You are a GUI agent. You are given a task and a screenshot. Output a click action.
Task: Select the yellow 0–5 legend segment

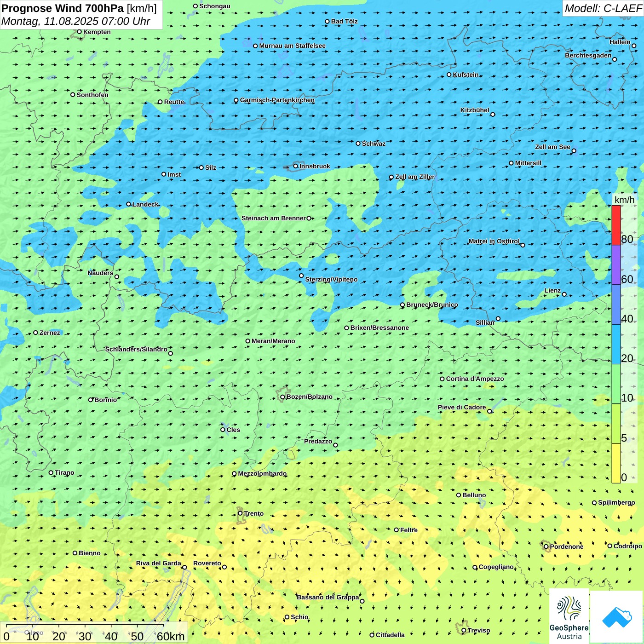point(616,463)
